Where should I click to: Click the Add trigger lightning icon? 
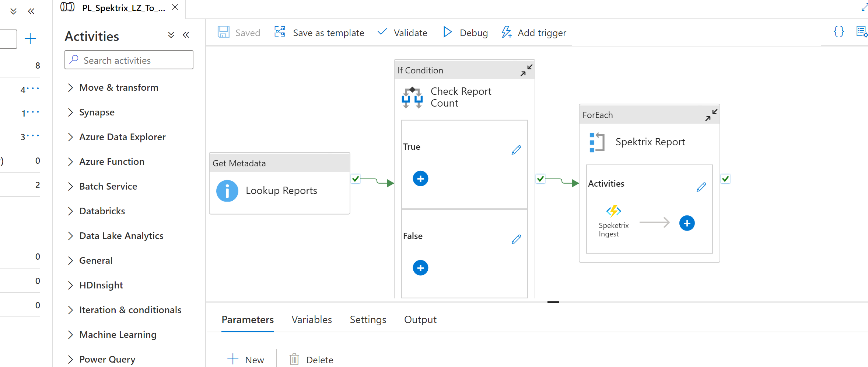click(x=507, y=32)
